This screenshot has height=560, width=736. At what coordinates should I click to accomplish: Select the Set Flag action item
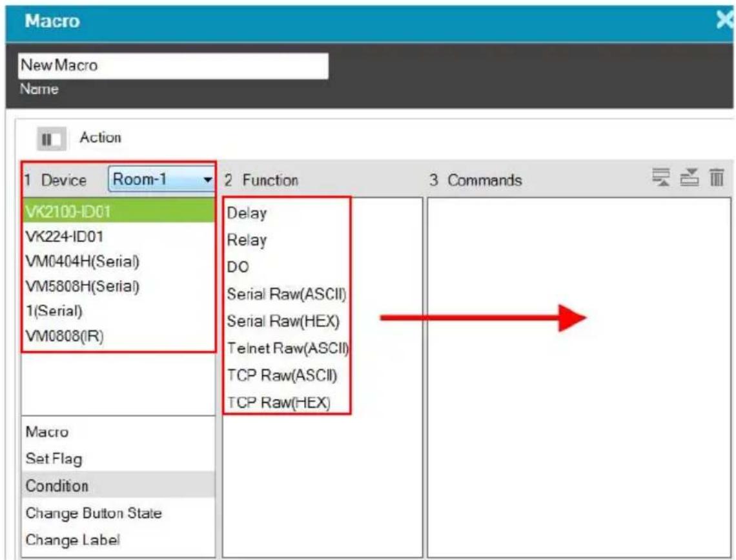[x=118, y=459]
